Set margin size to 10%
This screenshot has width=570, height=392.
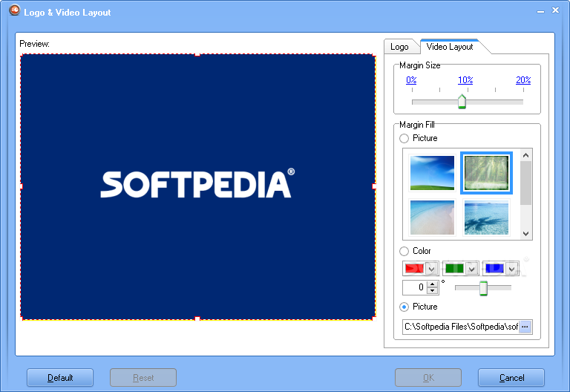point(465,80)
